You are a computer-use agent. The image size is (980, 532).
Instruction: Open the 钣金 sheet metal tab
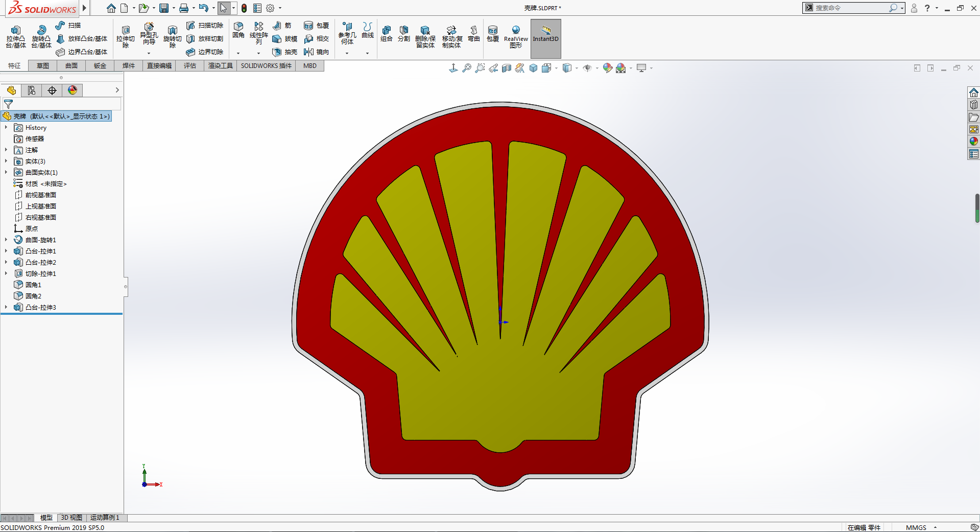tap(100, 66)
